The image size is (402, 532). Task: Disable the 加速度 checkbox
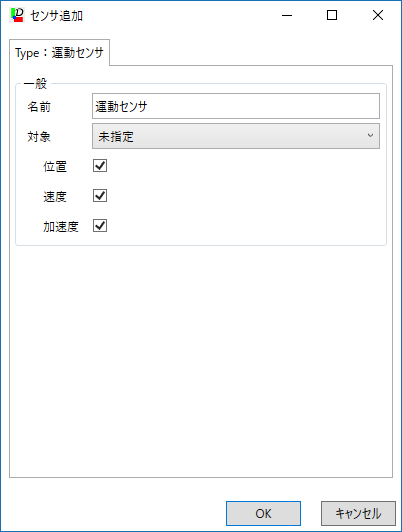(100, 226)
